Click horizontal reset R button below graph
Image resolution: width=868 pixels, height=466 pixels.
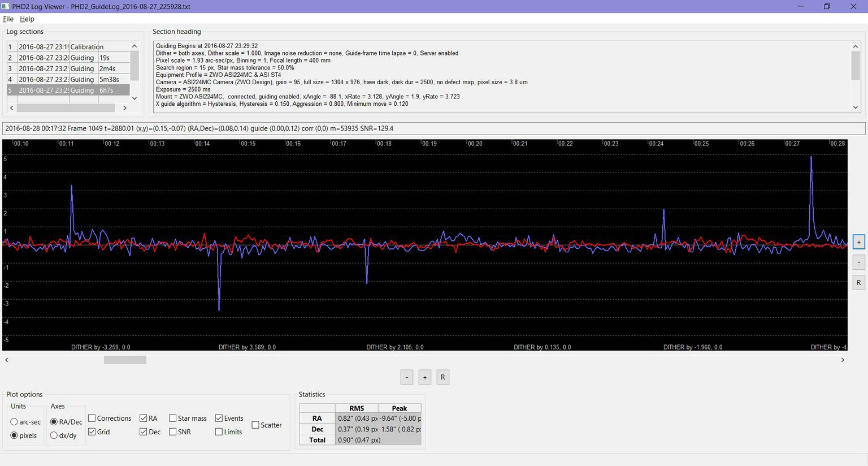(443, 377)
